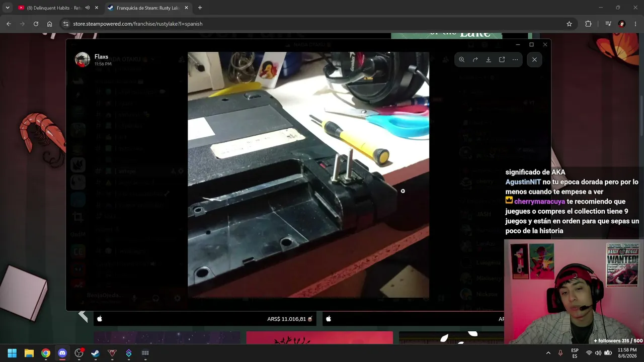The width and height of the screenshot is (644, 362).
Task: Open the blue-purple diamond app in taskbar
Action: (129, 353)
